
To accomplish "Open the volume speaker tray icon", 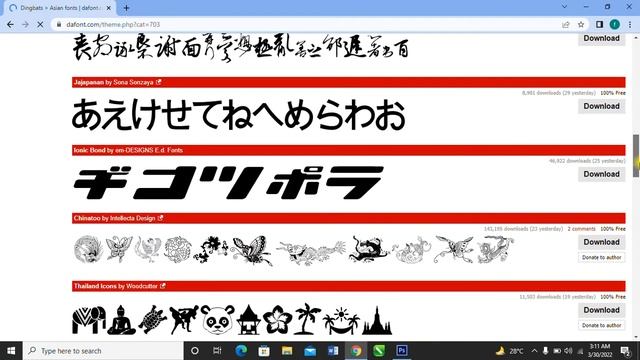I will pos(568,351).
